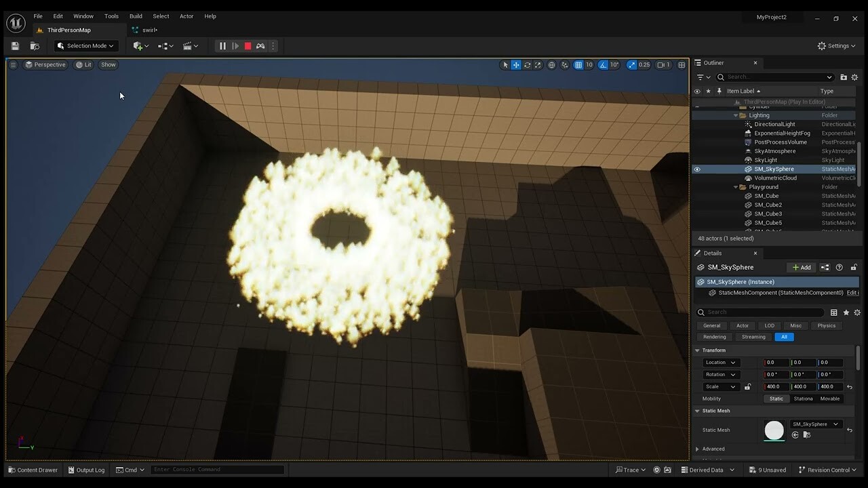Screen dimensions: 868x488
Task: Stop the Play In Editor session
Action: pyautogui.click(x=246, y=45)
